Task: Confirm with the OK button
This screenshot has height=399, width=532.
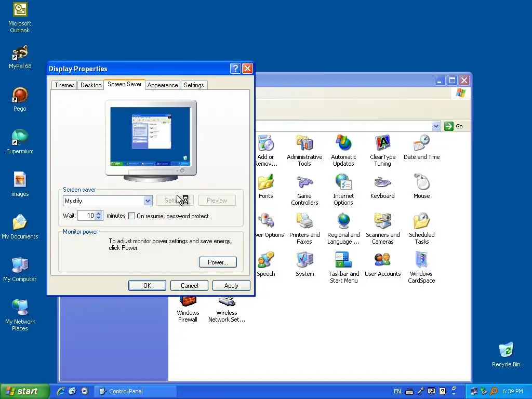Action: pyautogui.click(x=147, y=286)
